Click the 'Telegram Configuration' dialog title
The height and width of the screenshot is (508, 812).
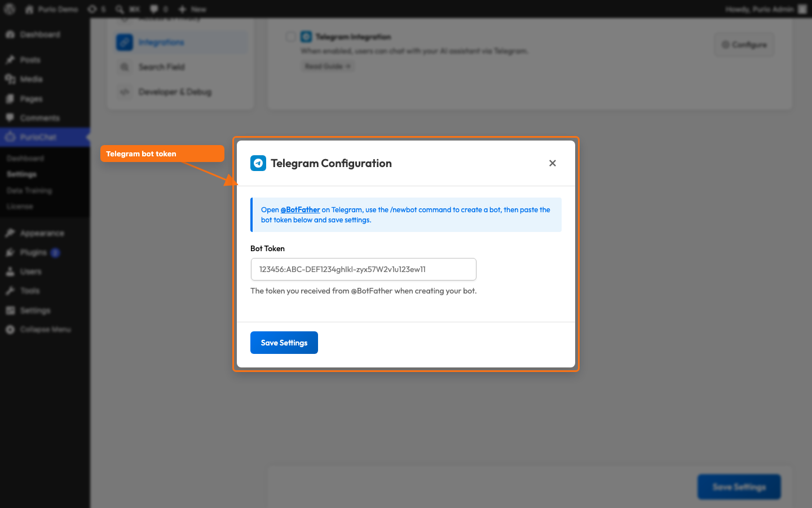(331, 163)
